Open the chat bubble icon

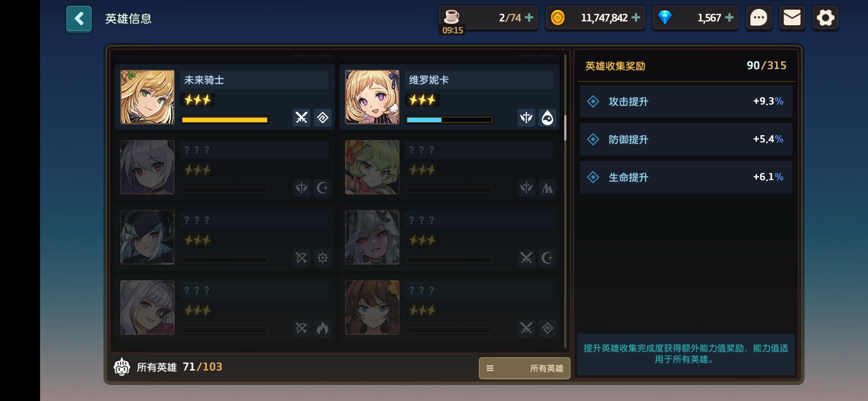pyautogui.click(x=759, y=18)
